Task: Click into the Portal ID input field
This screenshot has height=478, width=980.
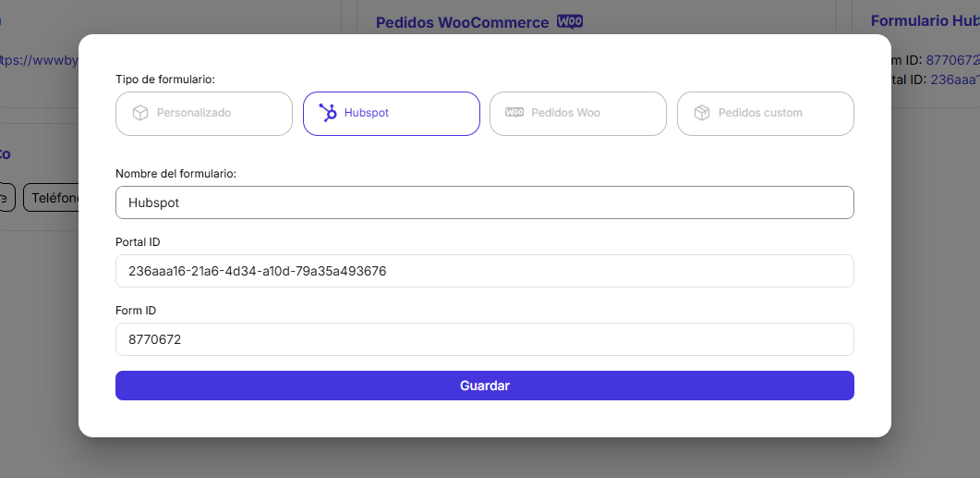Action: pyautogui.click(x=484, y=271)
